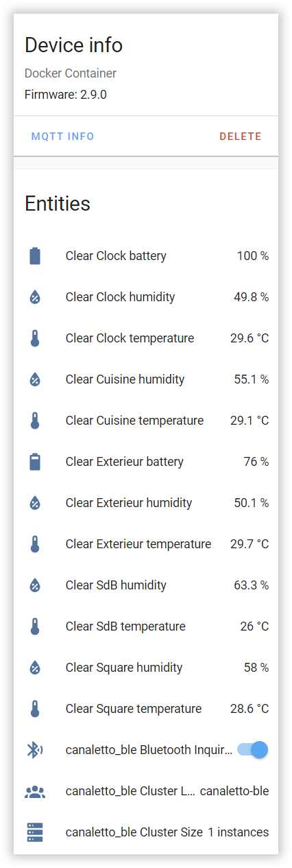Image resolution: width=292 pixels, height=868 pixels.
Task: Open Clear Square humidity entity
Action: (x=146, y=668)
